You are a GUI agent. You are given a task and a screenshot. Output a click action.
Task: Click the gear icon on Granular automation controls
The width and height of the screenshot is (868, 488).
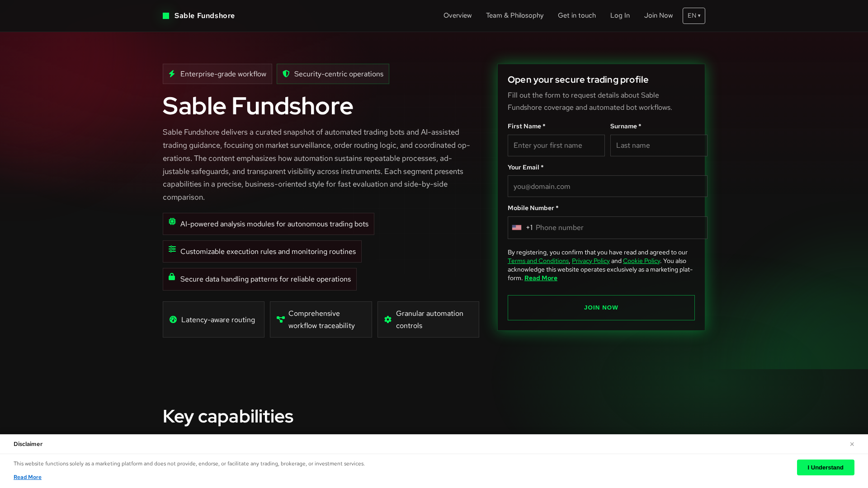(x=388, y=319)
